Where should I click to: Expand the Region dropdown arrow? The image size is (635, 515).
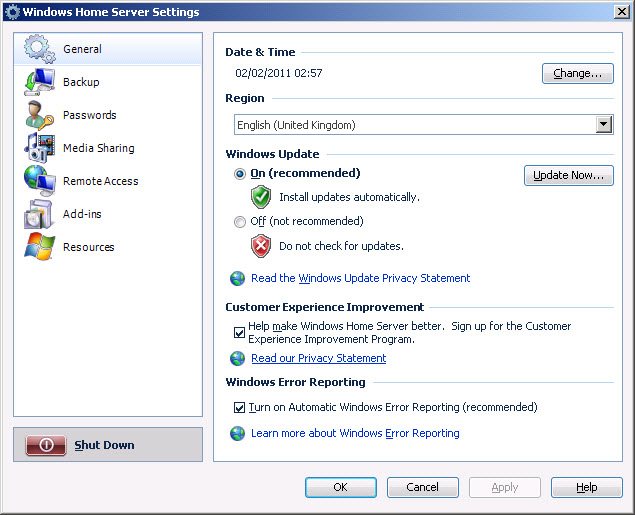(x=603, y=125)
